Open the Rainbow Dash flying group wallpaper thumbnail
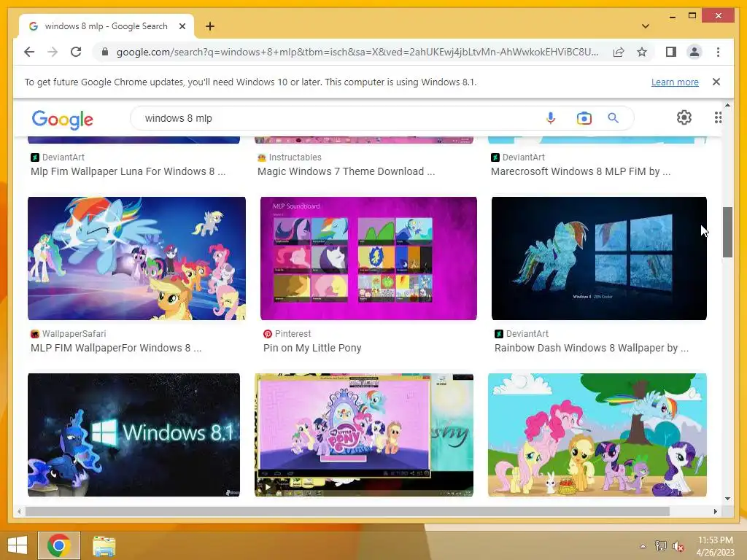Screen dimensions: 747x560 click(x=136, y=259)
